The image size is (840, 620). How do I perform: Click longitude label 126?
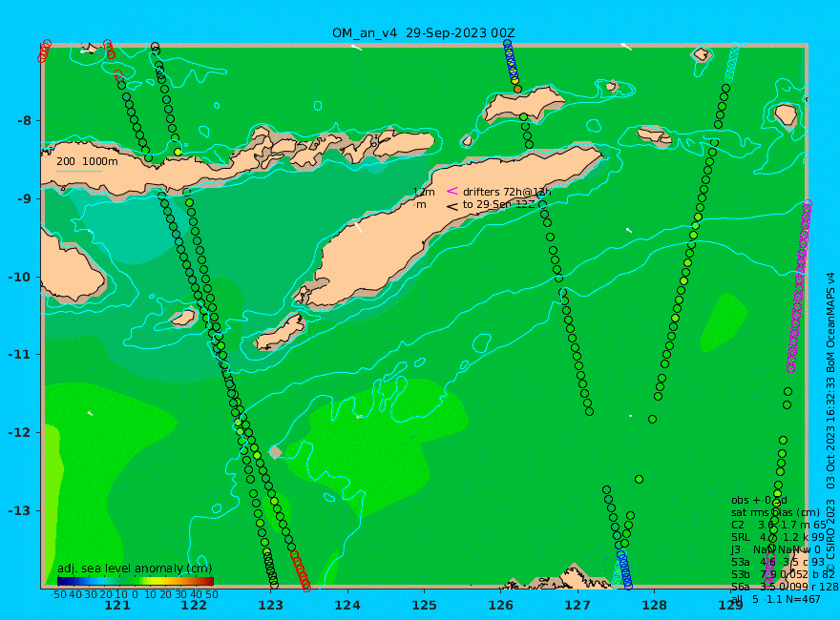[x=501, y=605]
